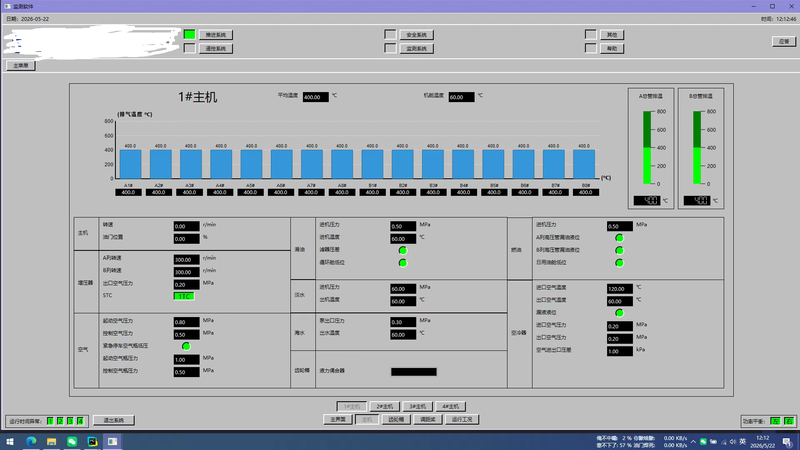Click the B总管排温 gauge bar

[x=697, y=147]
